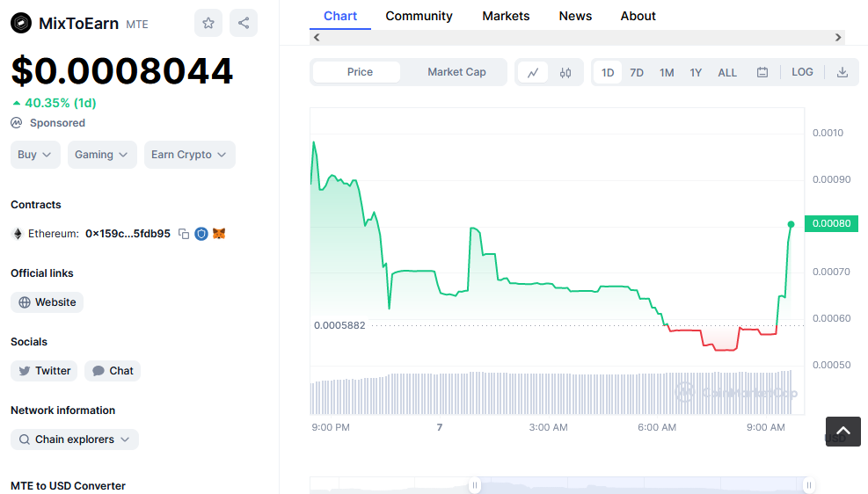Click the Ethereum contract address 0×159c...5fdb95
This screenshot has height=494, width=868.
pos(128,234)
